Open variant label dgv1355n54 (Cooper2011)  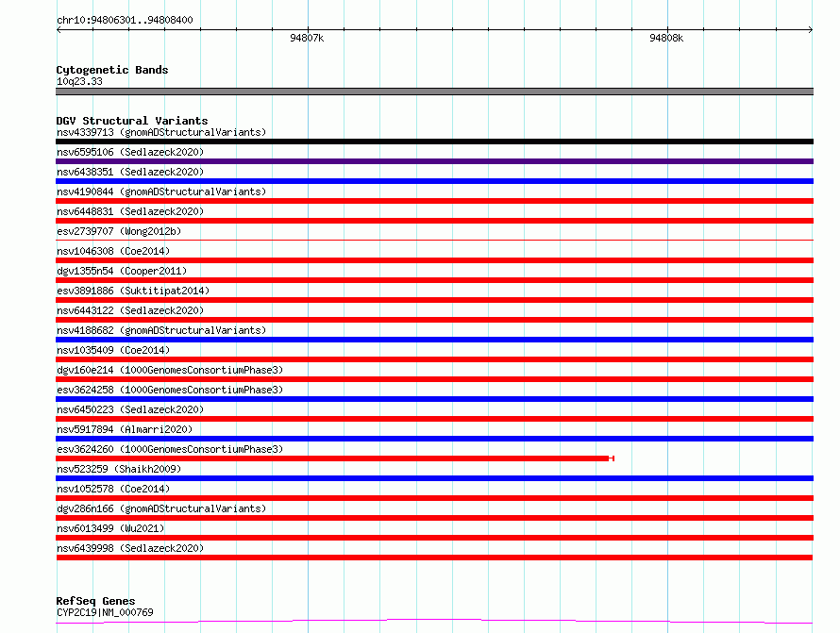point(122,271)
